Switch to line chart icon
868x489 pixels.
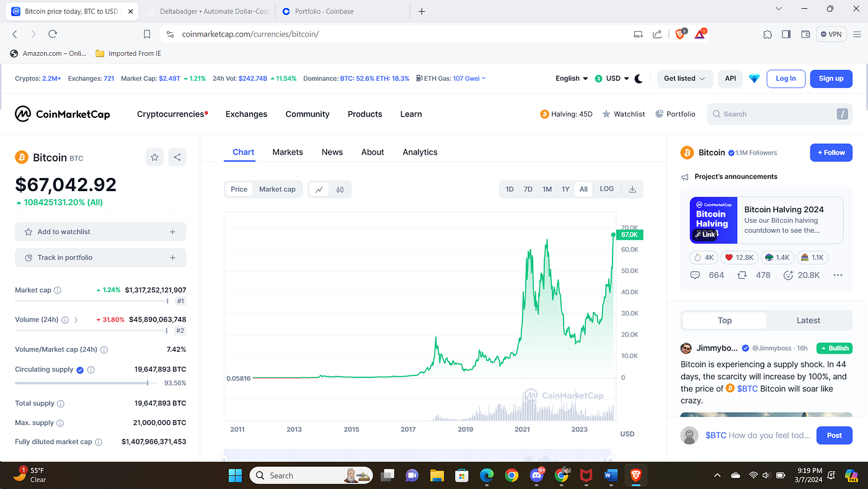coord(319,189)
